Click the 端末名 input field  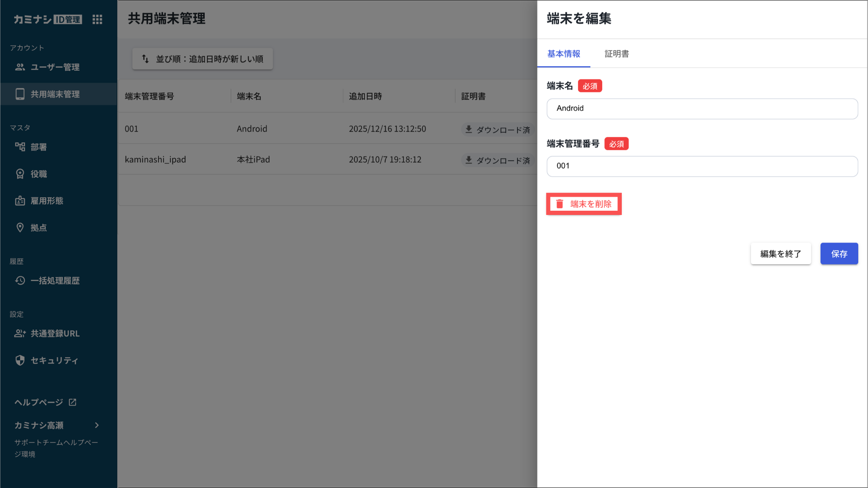coord(702,109)
